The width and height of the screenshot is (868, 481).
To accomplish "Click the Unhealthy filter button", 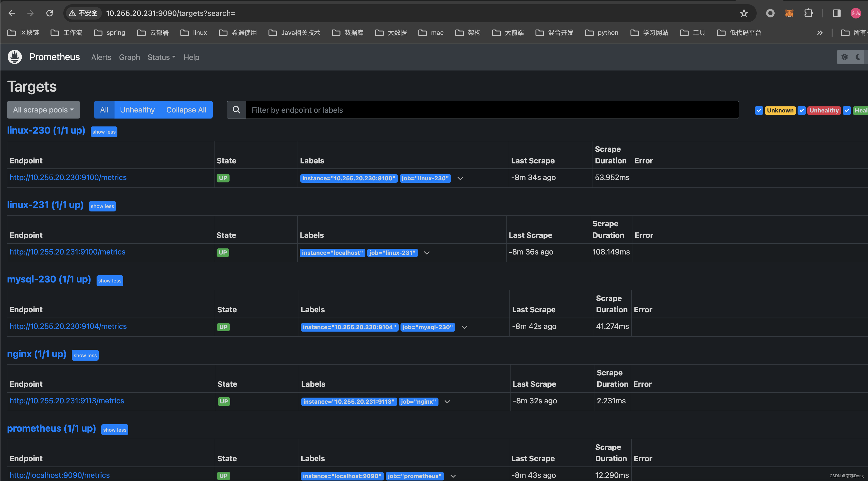I will pos(137,110).
